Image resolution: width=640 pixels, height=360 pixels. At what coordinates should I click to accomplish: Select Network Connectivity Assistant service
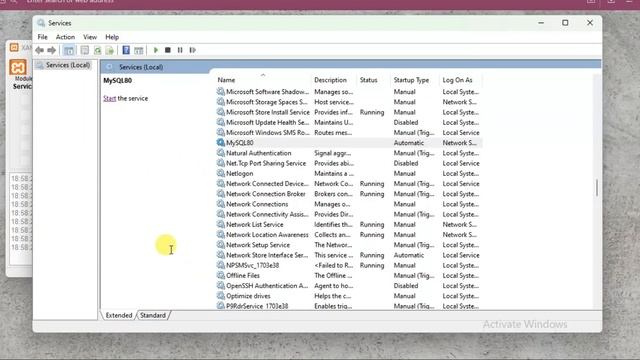point(349,214)
